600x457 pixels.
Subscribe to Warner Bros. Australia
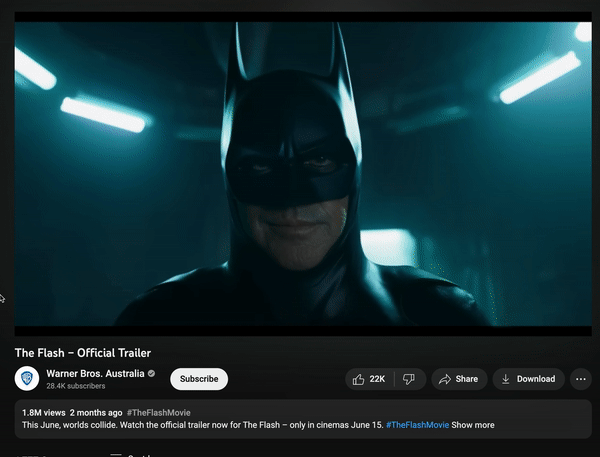pyautogui.click(x=199, y=379)
